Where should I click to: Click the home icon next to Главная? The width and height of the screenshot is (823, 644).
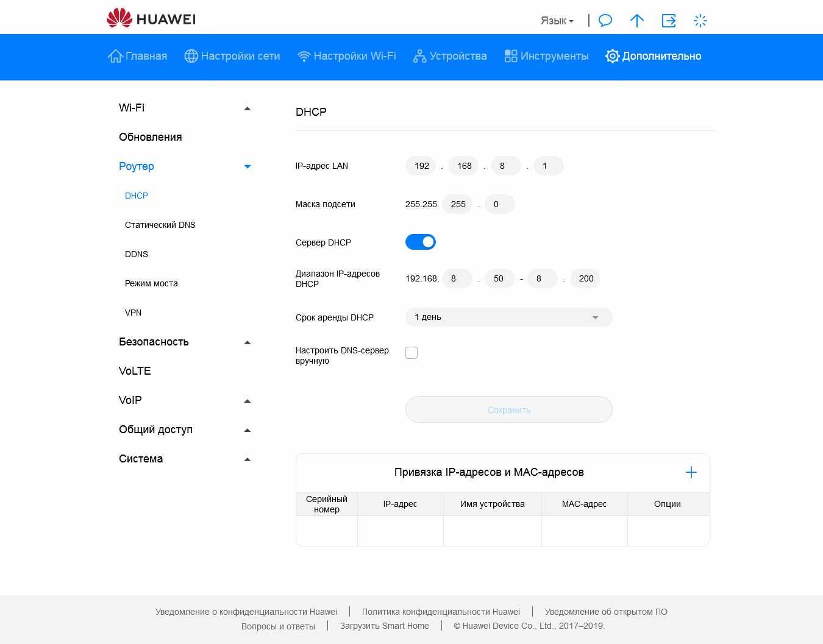click(x=115, y=56)
